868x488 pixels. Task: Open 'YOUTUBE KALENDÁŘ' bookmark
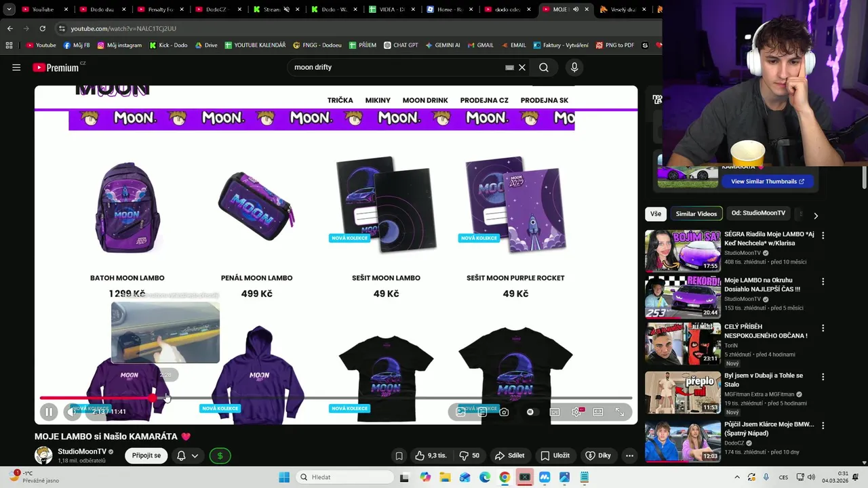click(255, 45)
